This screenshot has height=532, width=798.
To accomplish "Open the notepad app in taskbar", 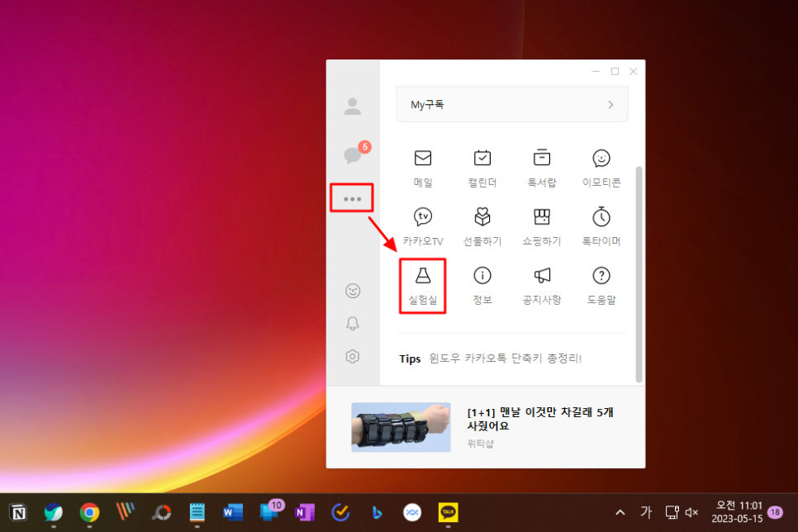I will (x=197, y=512).
